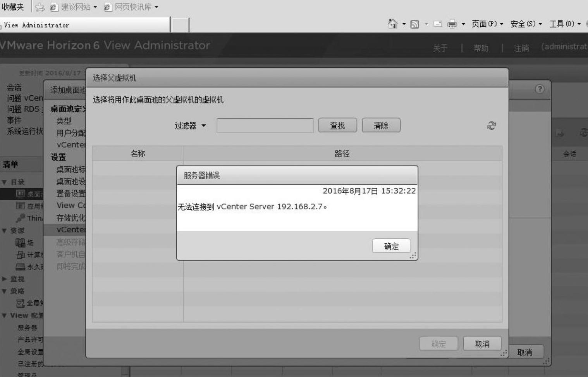The width and height of the screenshot is (588, 377).
Task: Select vCenter step under 桌面池定义
Action: (71, 145)
